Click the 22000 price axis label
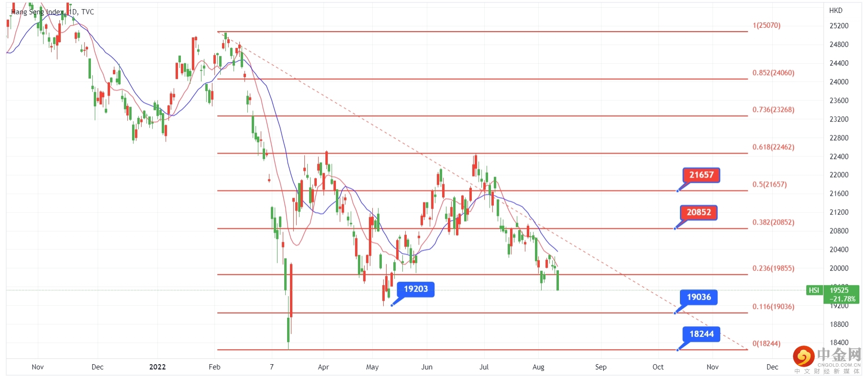This screenshot has height=380, width=868. [x=839, y=175]
